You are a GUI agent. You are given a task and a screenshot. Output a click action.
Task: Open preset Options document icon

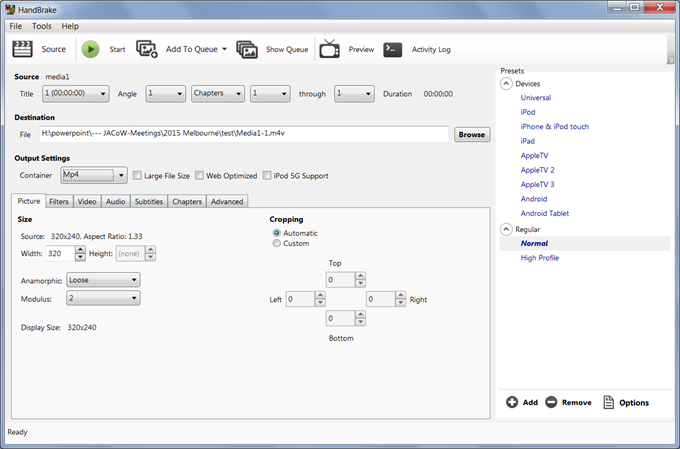(608, 402)
